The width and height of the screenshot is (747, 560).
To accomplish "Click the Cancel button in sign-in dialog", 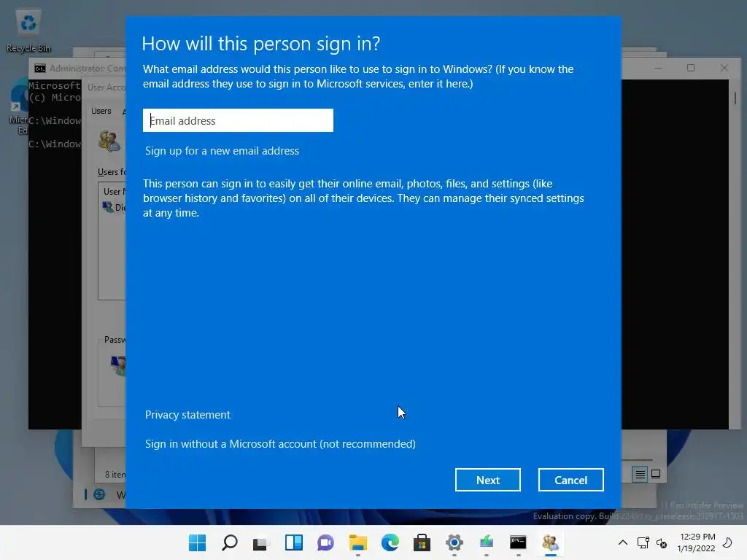I will pos(570,480).
